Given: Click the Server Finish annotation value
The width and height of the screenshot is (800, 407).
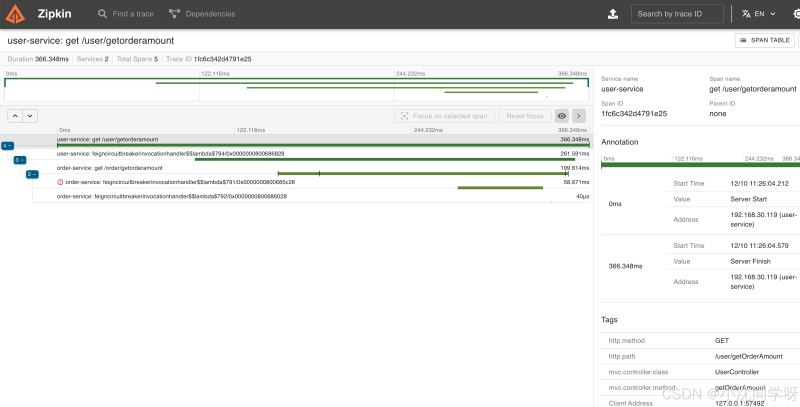Looking at the screenshot, I should [x=750, y=262].
